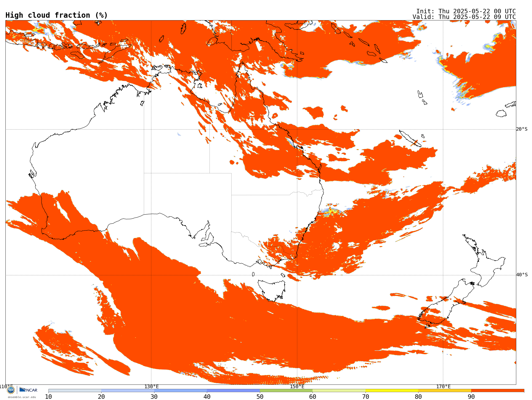Image resolution: width=532 pixels, height=400 pixels.
Task: Click the colorbar tick label 20
Action: tap(101, 397)
